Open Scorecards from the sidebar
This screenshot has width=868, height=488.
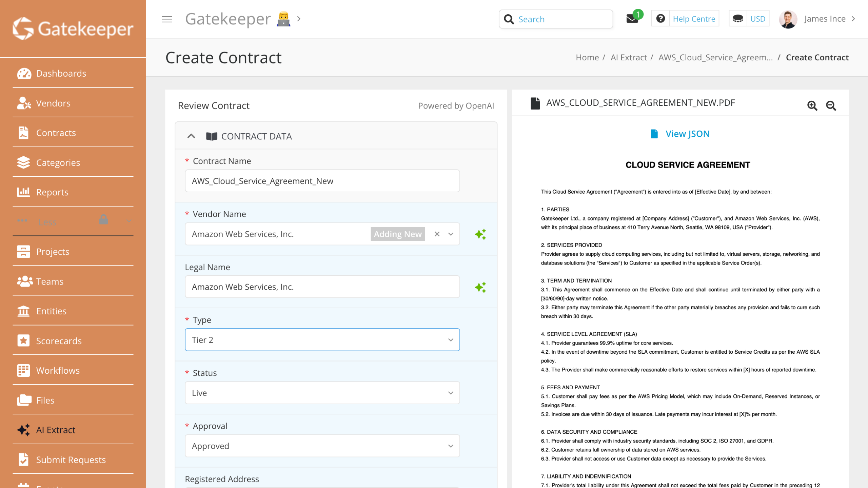(x=59, y=340)
